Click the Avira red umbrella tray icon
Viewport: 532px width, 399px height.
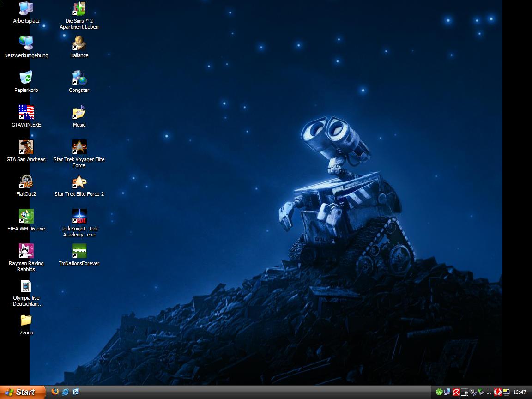pos(456,392)
